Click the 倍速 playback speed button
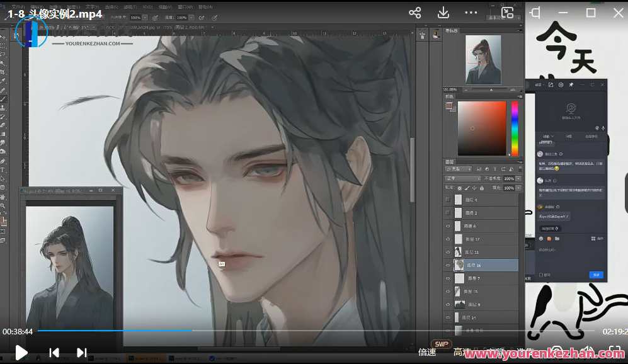628x364 pixels. (x=428, y=352)
